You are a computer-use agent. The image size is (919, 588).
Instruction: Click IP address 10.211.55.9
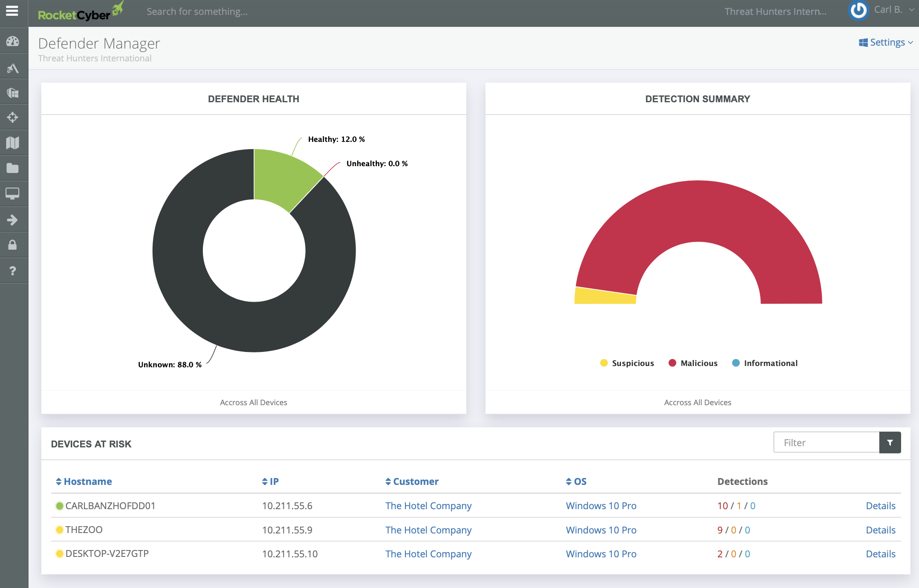click(x=287, y=530)
